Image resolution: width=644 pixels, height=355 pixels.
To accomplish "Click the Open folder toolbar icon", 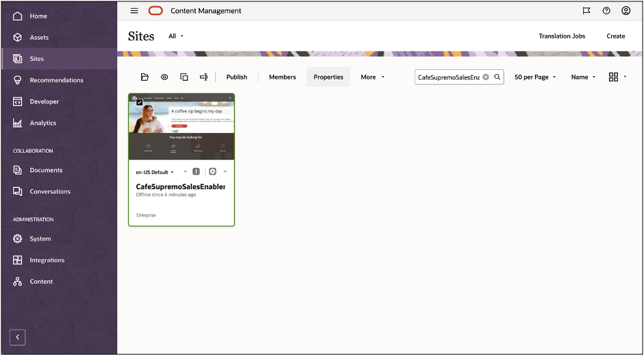I will pyautogui.click(x=145, y=77).
